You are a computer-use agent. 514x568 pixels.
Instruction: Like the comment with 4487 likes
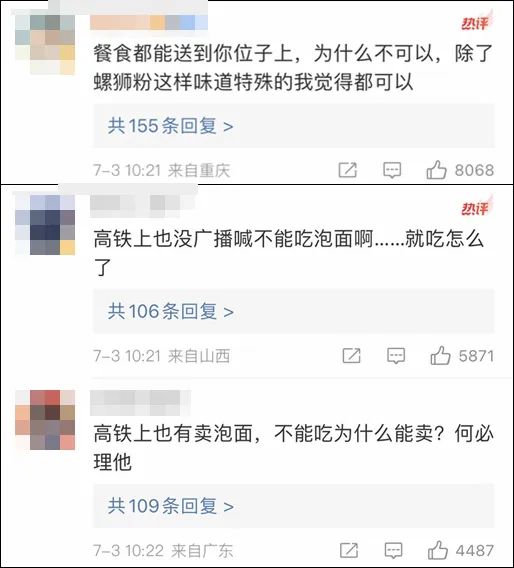pos(438,550)
